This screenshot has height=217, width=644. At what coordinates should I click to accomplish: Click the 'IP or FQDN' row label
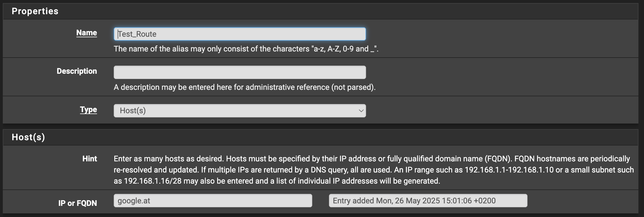(78, 203)
